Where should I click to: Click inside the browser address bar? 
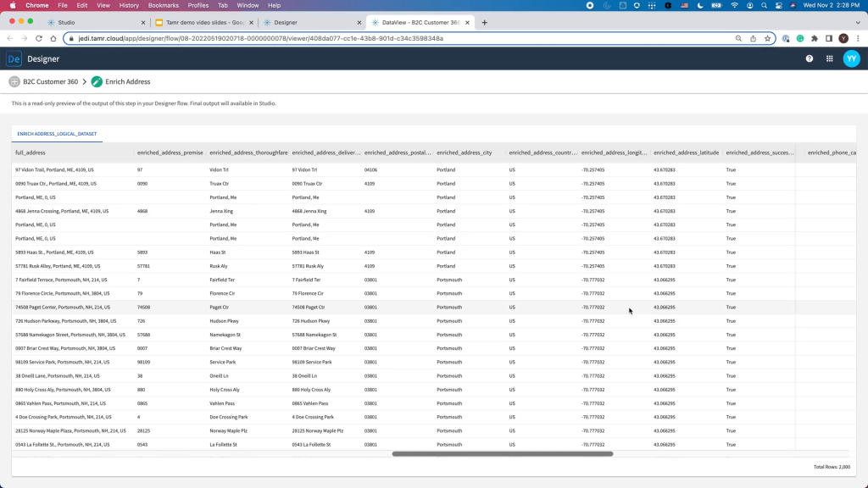point(339,39)
